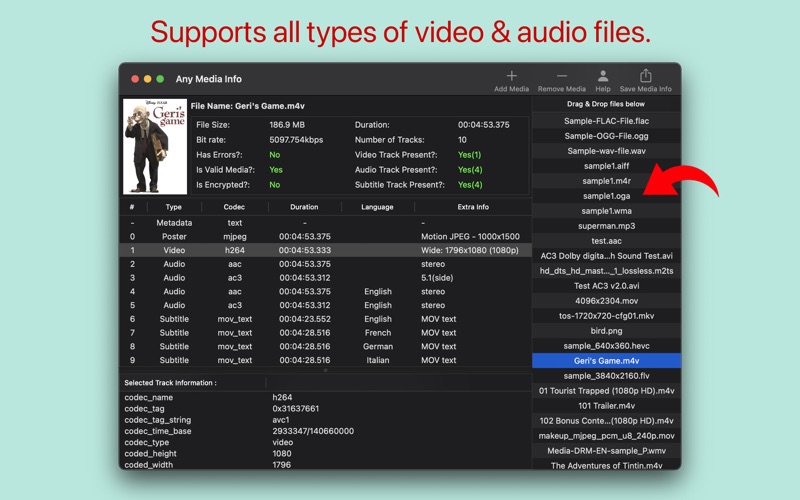The height and width of the screenshot is (500, 800).
Task: Select sample1.oga in file list
Action: [x=606, y=196]
